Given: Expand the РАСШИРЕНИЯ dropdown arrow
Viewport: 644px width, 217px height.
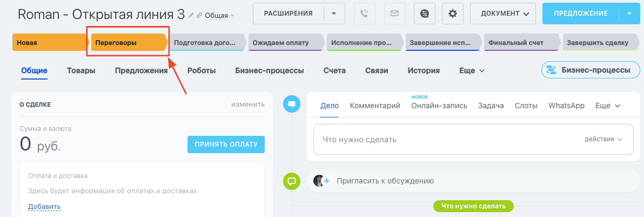Looking at the screenshot, I should click(333, 14).
